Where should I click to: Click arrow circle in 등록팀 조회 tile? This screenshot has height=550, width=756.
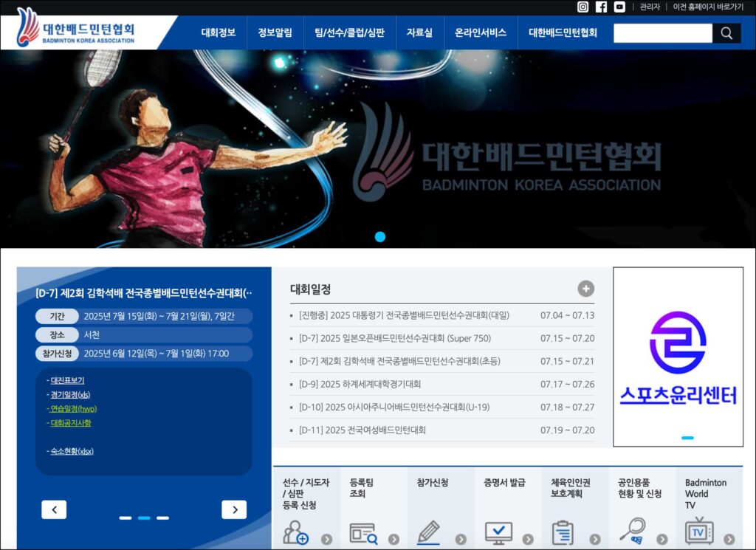tap(394, 540)
